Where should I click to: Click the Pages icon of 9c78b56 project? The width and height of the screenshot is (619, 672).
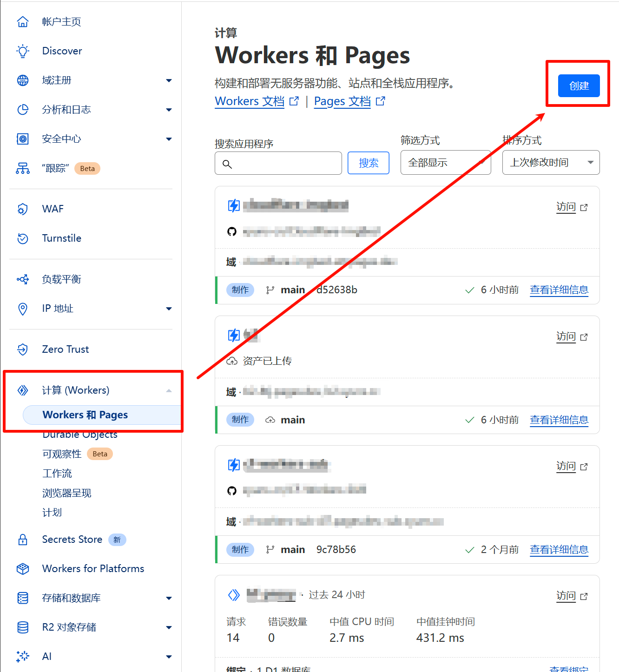tap(234, 465)
